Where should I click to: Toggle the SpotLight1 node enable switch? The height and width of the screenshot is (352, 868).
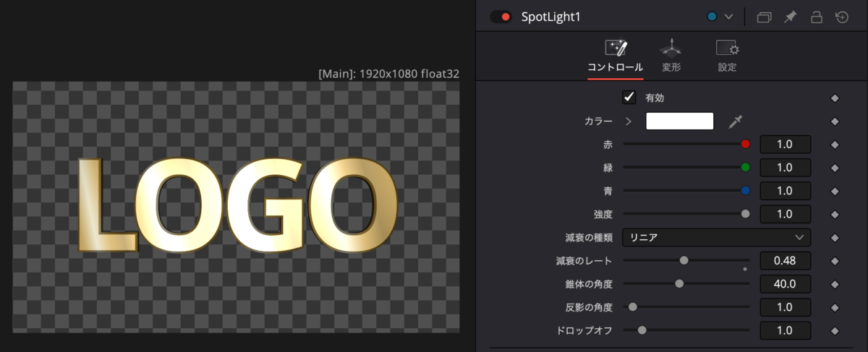(x=501, y=17)
